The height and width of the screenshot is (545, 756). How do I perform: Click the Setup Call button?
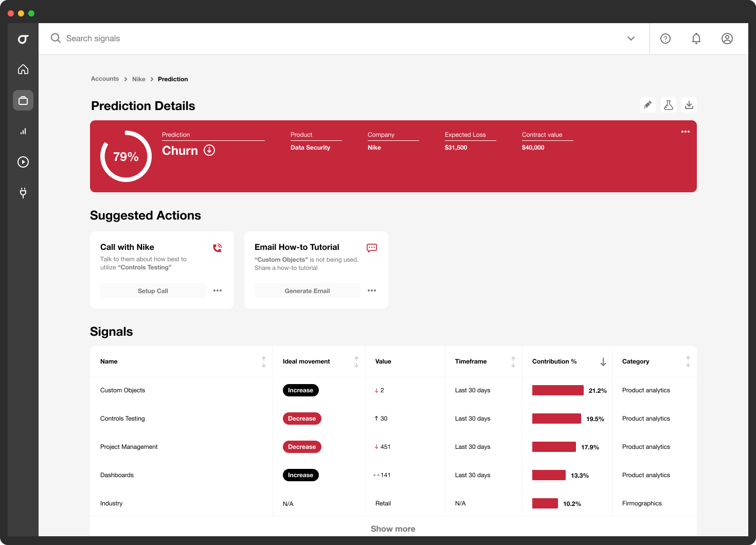point(153,290)
